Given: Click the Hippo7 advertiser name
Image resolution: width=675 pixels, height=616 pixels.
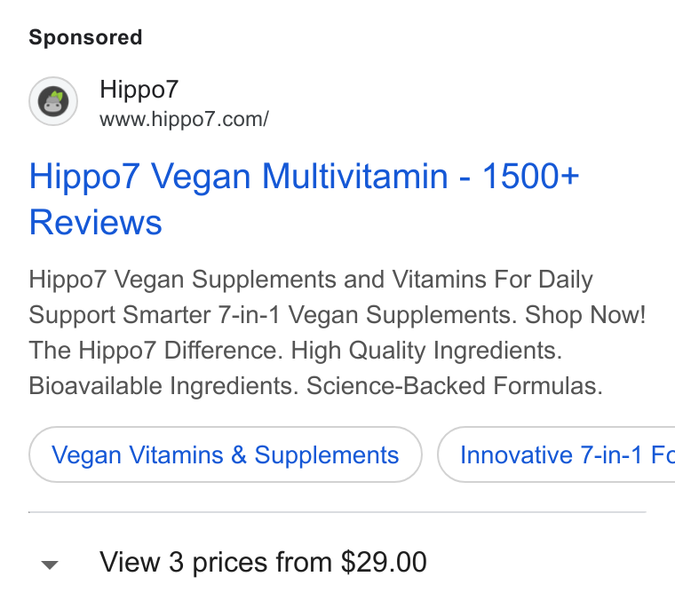Looking at the screenshot, I should (139, 89).
